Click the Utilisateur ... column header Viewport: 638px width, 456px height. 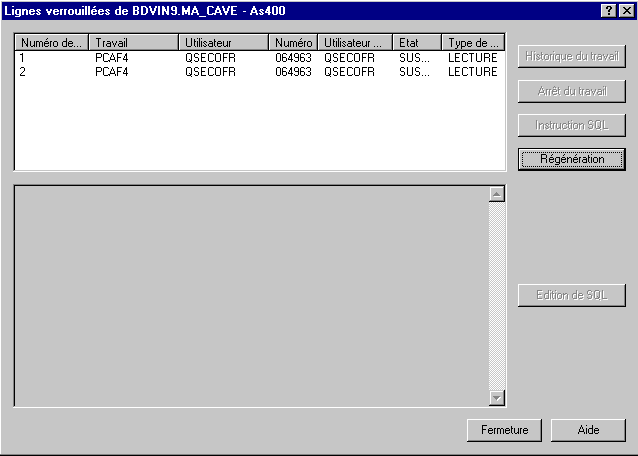coord(355,42)
